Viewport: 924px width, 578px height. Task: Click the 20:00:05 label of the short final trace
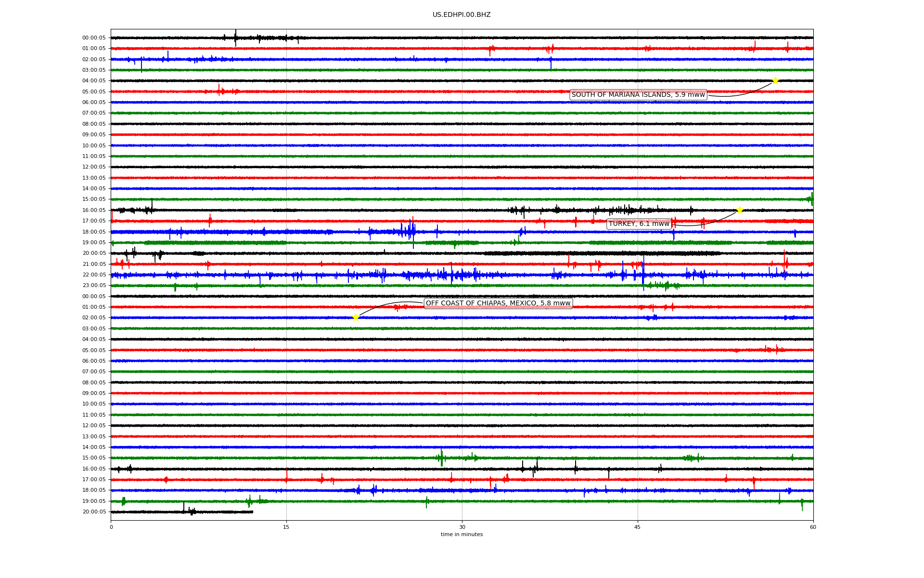pyautogui.click(x=94, y=512)
